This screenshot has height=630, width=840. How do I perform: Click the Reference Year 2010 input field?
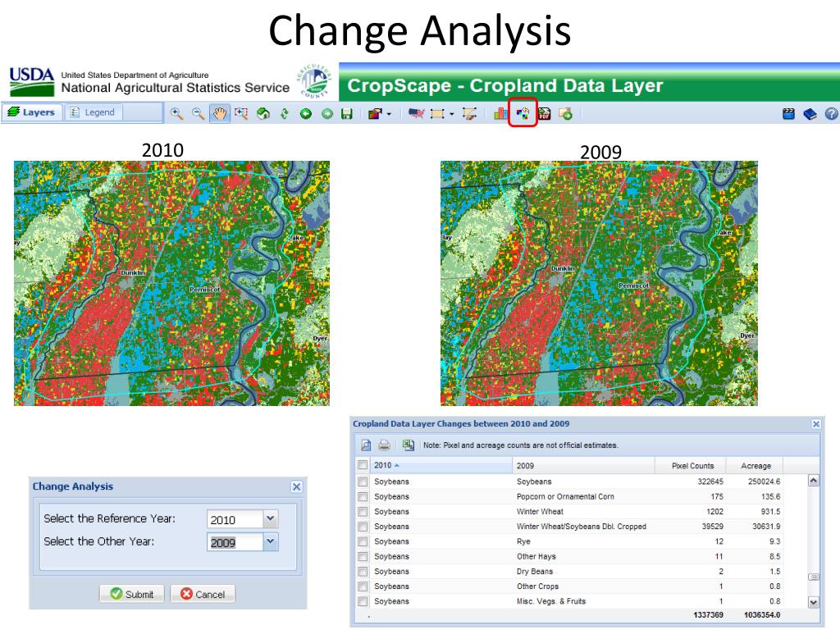pos(235,519)
